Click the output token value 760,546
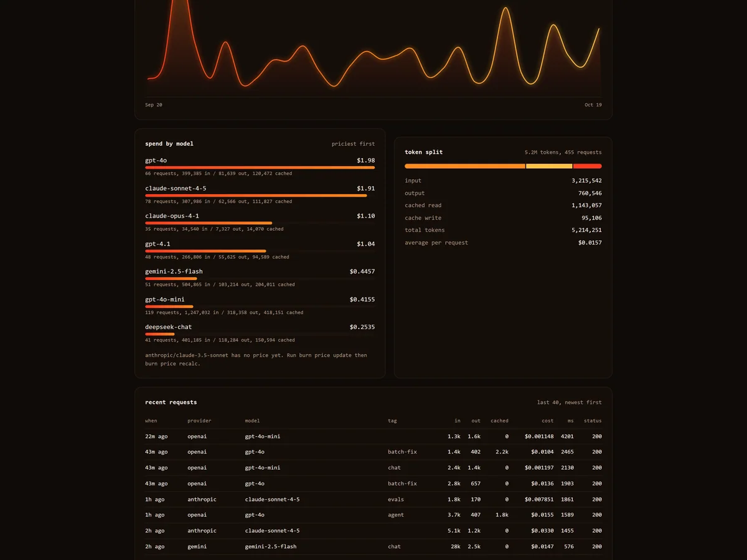Image resolution: width=747 pixels, height=560 pixels. pos(590,193)
